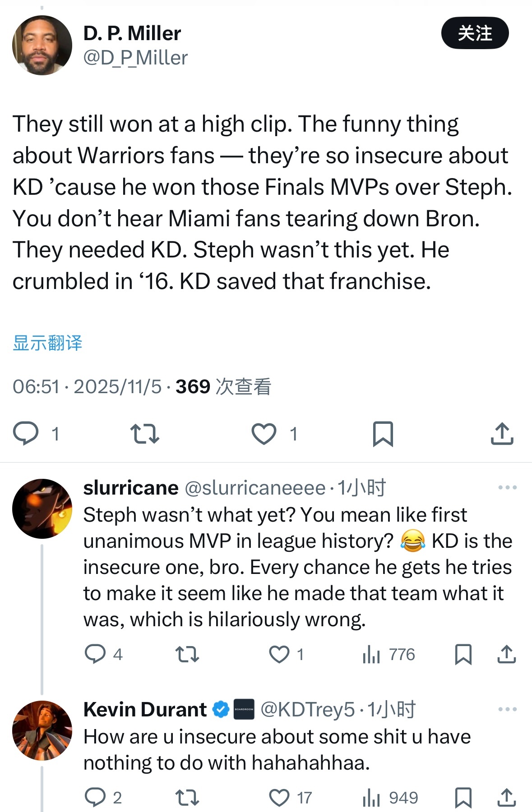
Task: Like slurricane's reply
Action: click(x=279, y=654)
